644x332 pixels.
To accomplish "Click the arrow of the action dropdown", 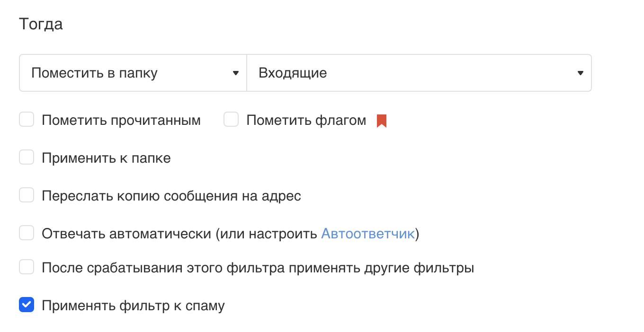I will pyautogui.click(x=236, y=73).
